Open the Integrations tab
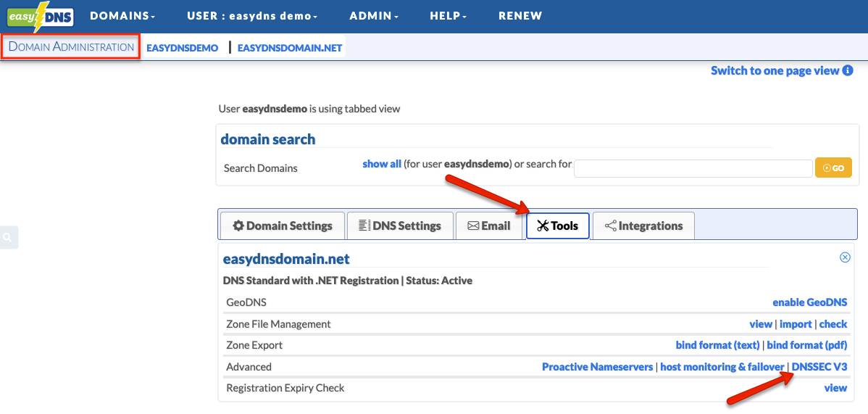The height and width of the screenshot is (414, 868). click(643, 225)
